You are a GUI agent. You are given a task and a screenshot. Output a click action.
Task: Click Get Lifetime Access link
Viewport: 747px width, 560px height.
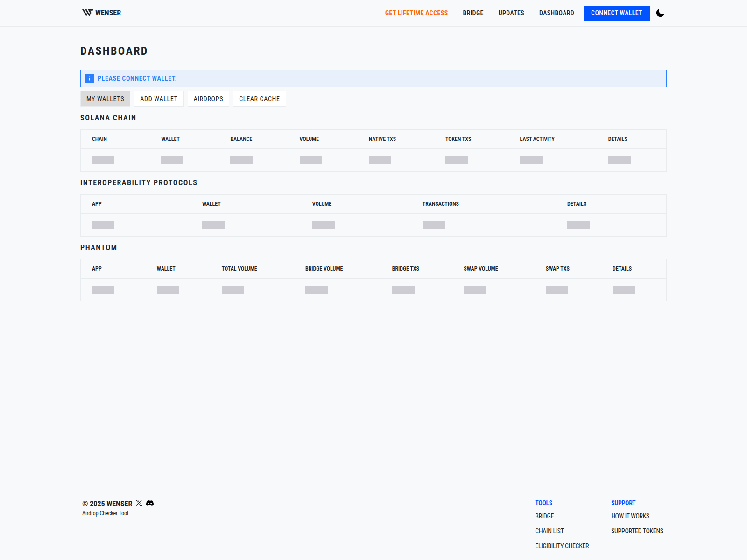click(x=416, y=13)
